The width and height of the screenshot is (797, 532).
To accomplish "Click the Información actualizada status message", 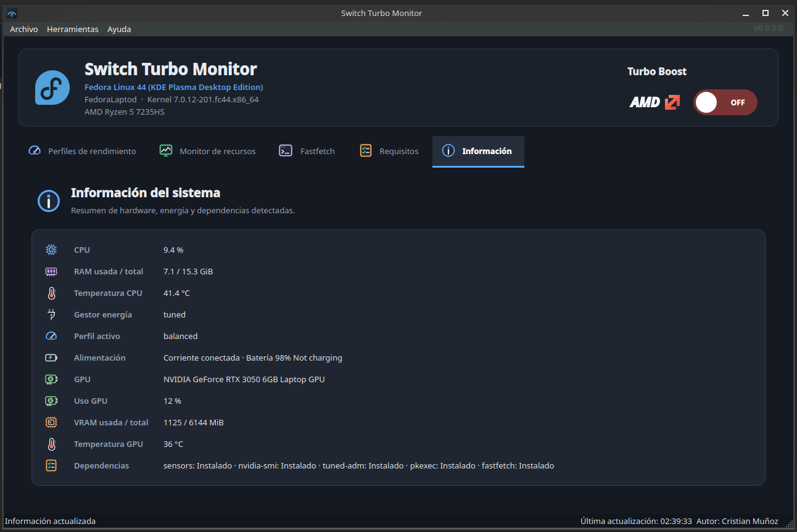I will [51, 521].
